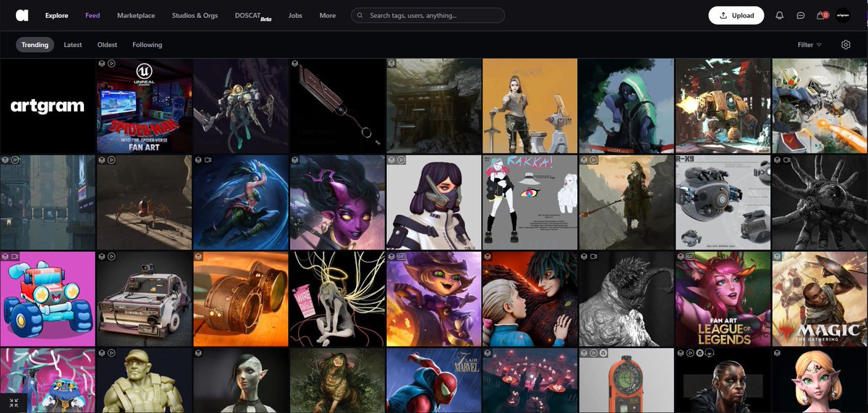
Task: Open Marvel Spider-Man rain artwork thumbnail
Action: pyautogui.click(x=433, y=380)
